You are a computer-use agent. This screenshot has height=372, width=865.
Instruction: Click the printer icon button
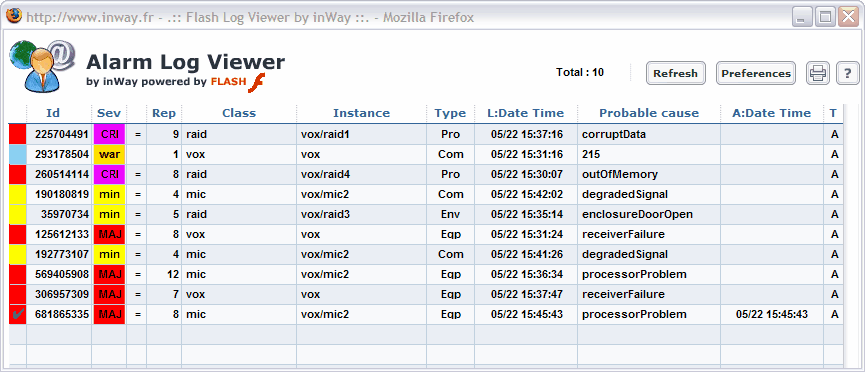pos(818,73)
